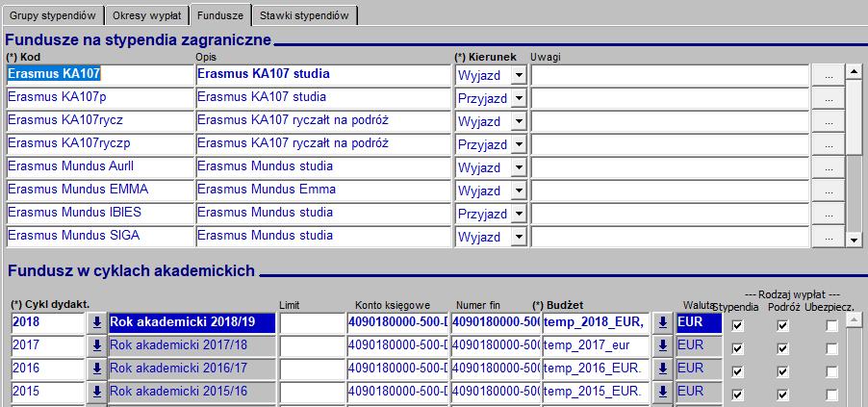Open Kierunek dropdown for Erasmus Mundus IBIES
The width and height of the screenshot is (868, 407).
[x=518, y=214]
